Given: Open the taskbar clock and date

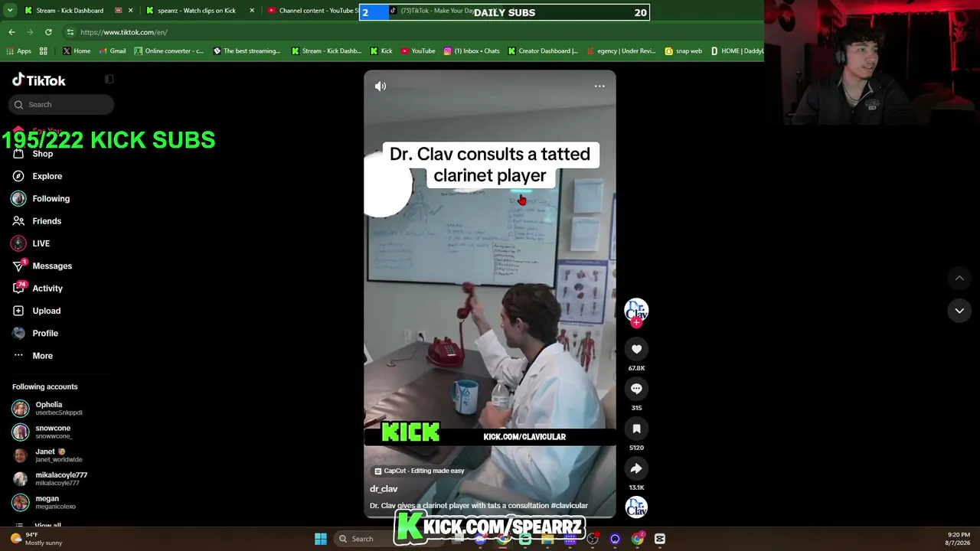Looking at the screenshot, I should coord(959,539).
